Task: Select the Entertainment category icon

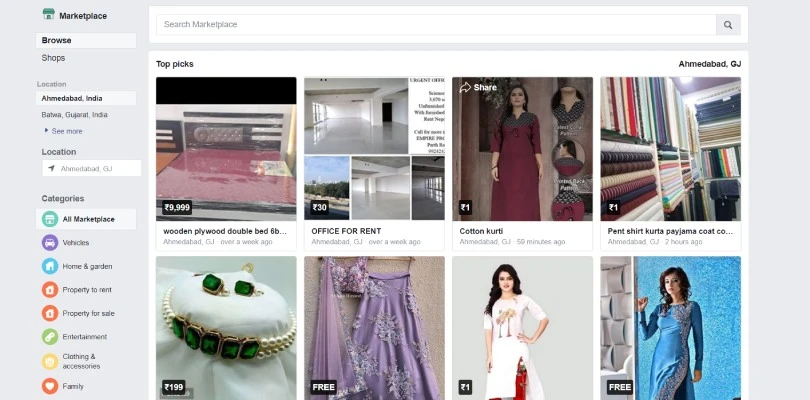Action: [x=50, y=337]
